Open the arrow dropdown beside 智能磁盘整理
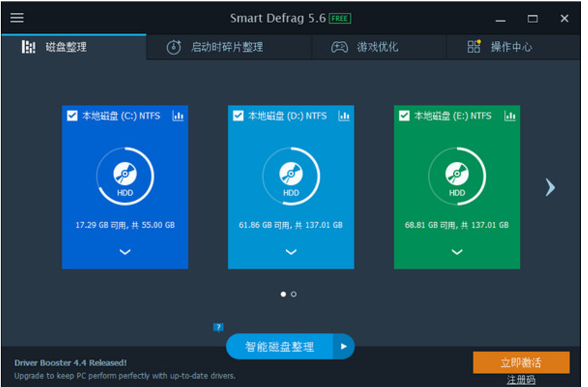This screenshot has height=387, width=588. (x=343, y=347)
